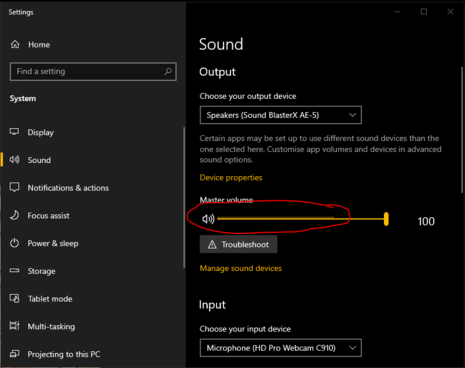Click Manage sound devices link
The image size is (465, 368).
pos(240,268)
